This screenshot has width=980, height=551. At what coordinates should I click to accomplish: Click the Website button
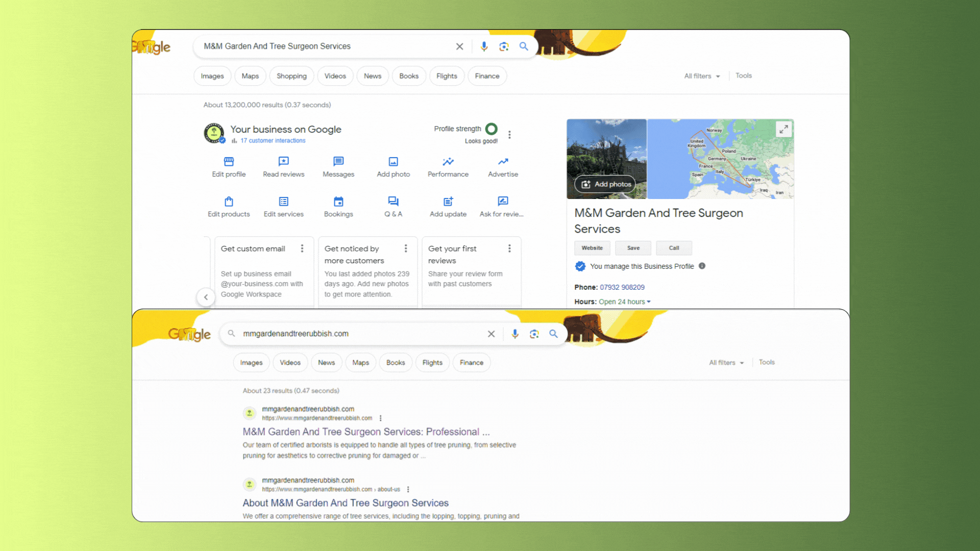pyautogui.click(x=592, y=248)
